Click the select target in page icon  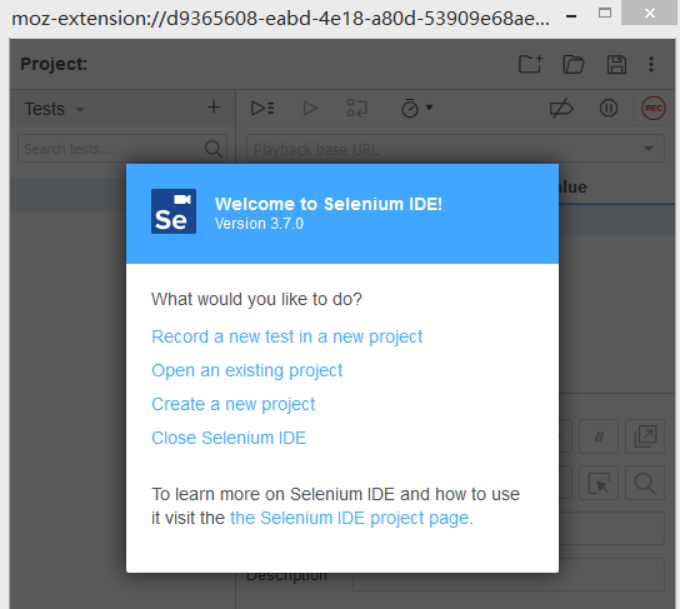click(x=599, y=483)
